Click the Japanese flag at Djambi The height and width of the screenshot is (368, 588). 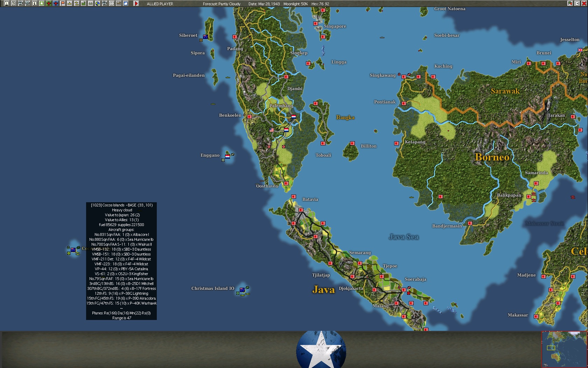click(286, 76)
